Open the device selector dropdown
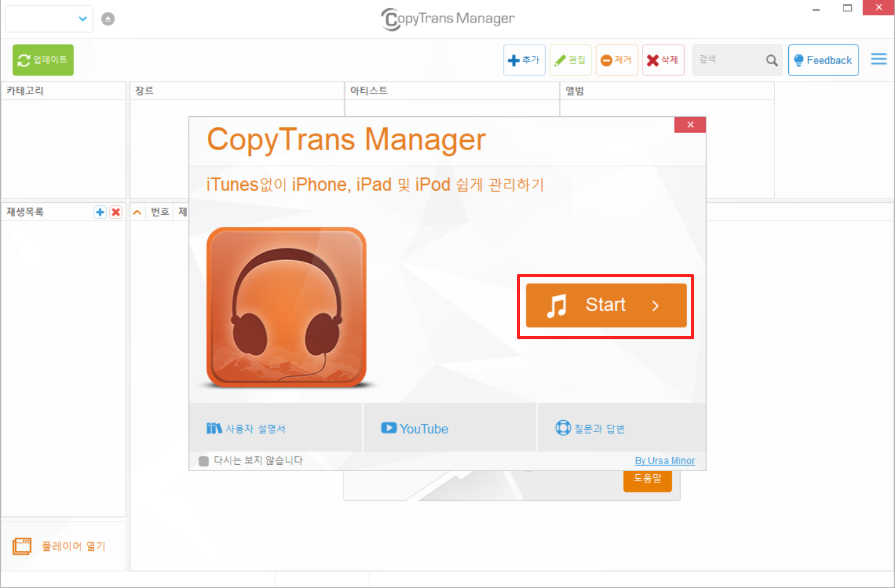The height and width of the screenshot is (588, 895). 49,19
